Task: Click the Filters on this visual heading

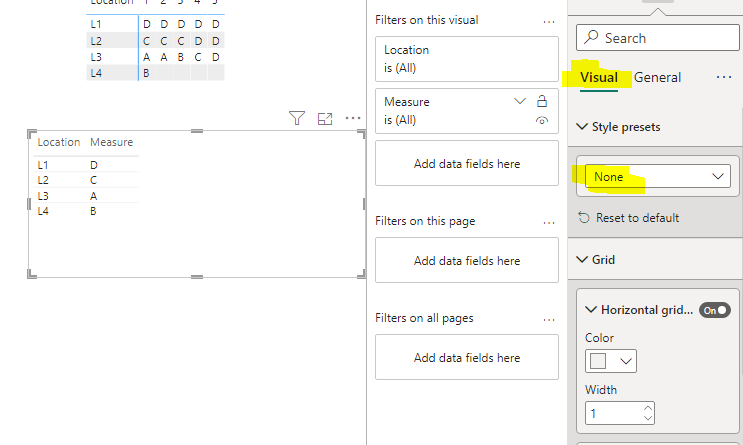Action: 426,20
